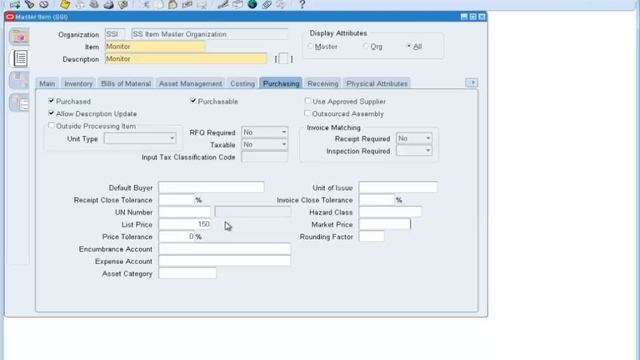Click the Folder Tools toolbar icon
The image size is (640, 360).
click(281, 4)
